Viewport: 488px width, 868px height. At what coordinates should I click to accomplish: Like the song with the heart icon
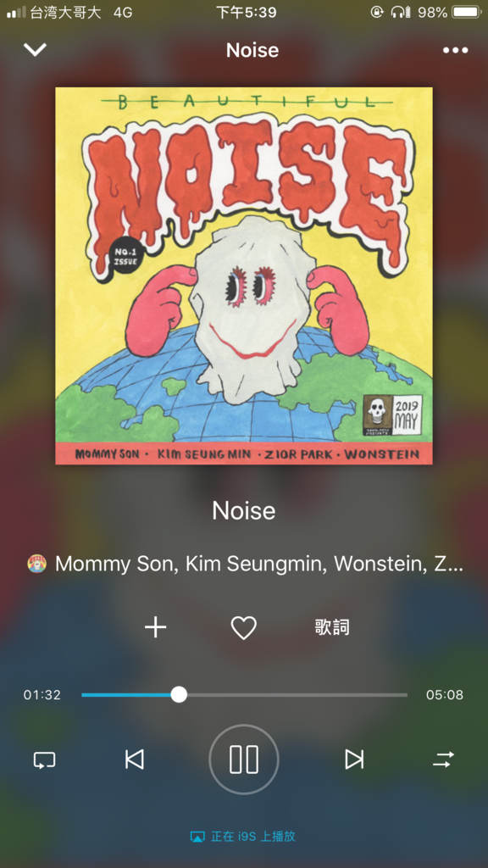click(243, 628)
